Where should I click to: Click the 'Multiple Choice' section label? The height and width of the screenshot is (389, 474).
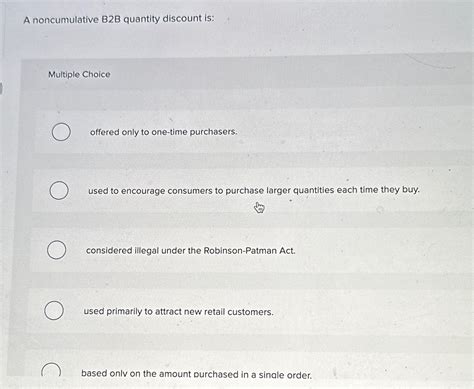[79, 74]
